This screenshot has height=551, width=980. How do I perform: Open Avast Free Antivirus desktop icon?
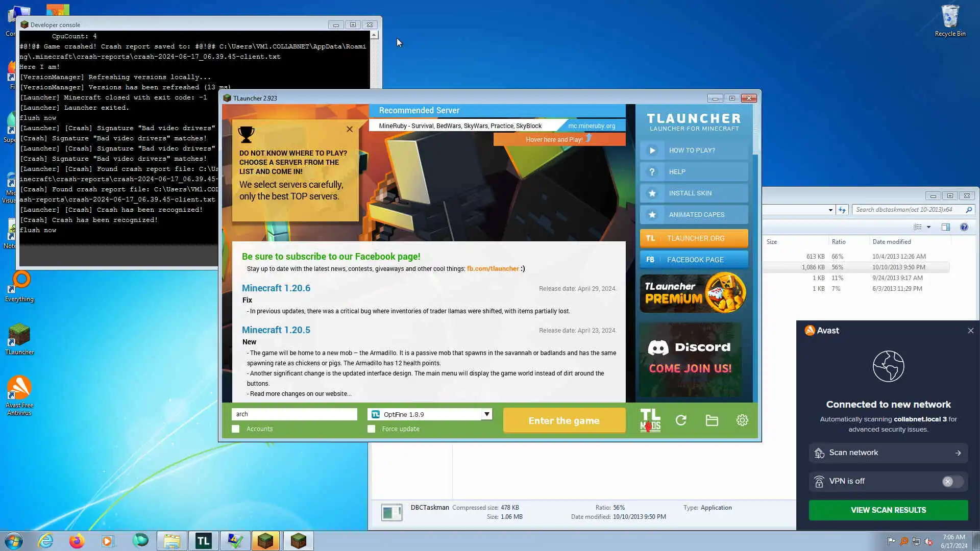pos(19,394)
